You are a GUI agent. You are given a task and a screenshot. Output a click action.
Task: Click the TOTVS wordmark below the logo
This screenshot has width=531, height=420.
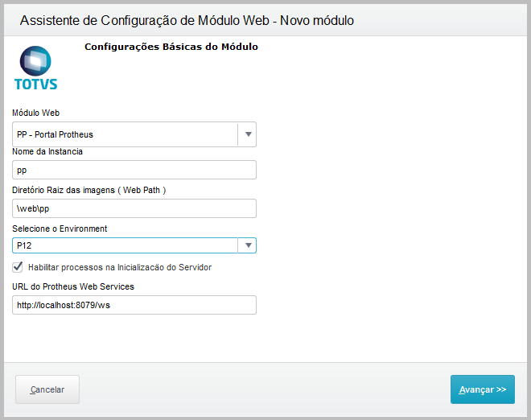[x=35, y=83]
